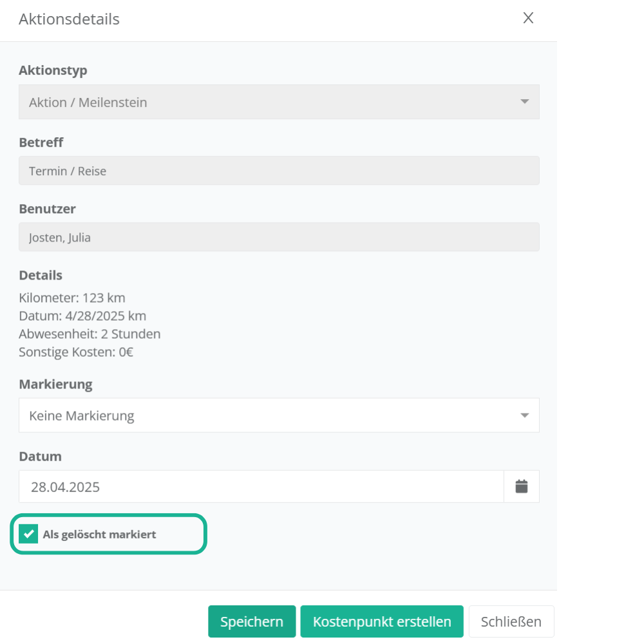Click the bold 'Details' section heading
The image size is (644, 644).
pyautogui.click(x=41, y=276)
